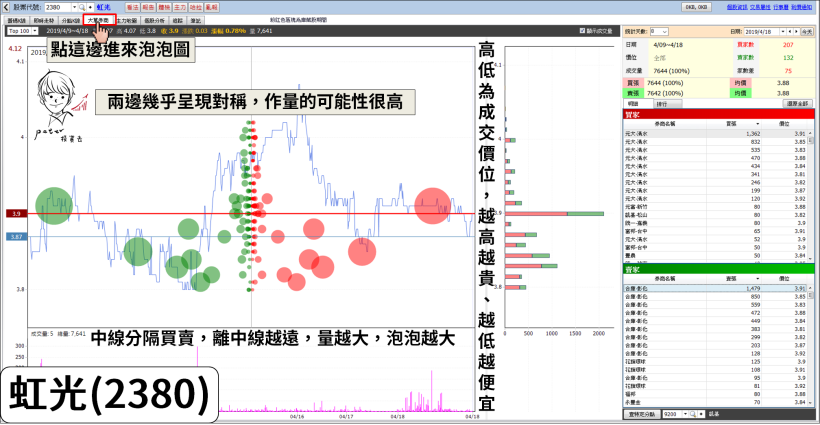
Task: Click the OKB, OKB button
Action: click(x=696, y=7)
